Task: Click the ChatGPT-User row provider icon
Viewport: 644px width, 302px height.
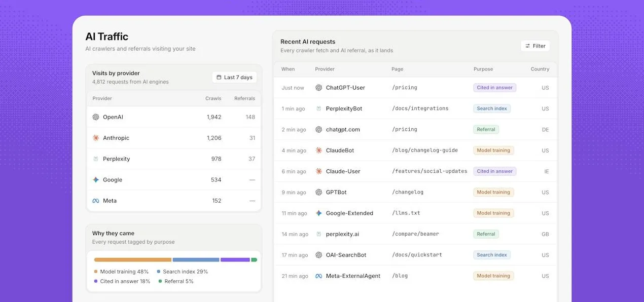Action: [319, 88]
